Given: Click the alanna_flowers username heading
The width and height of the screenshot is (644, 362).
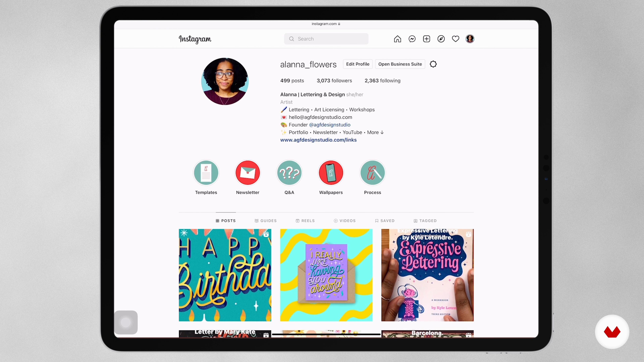Looking at the screenshot, I should (308, 65).
